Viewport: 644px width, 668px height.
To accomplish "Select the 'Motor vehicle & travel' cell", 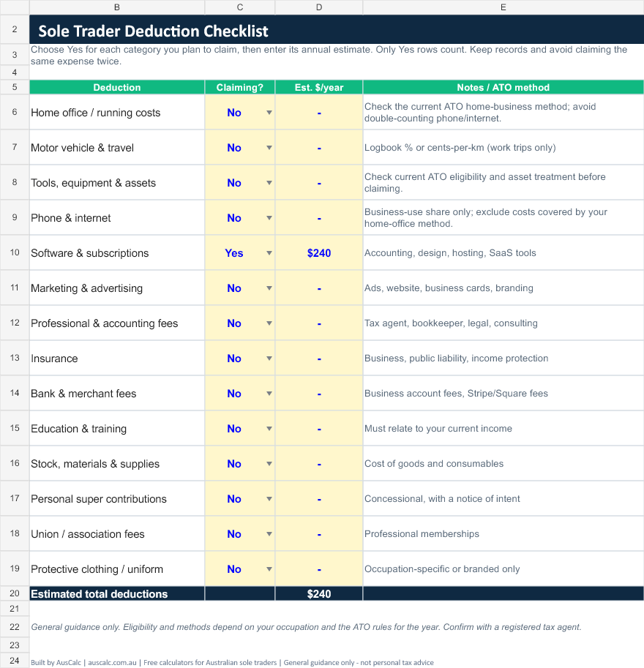I will (x=117, y=148).
